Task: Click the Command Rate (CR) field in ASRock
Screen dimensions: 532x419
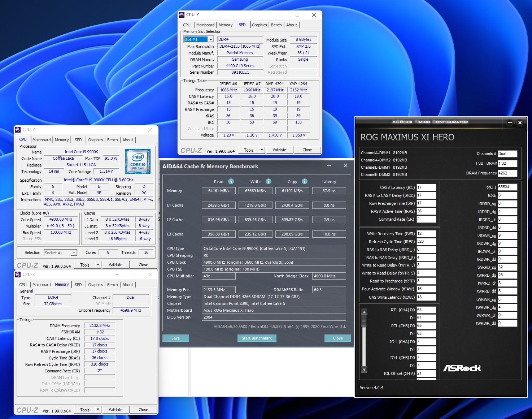Action: [426, 219]
